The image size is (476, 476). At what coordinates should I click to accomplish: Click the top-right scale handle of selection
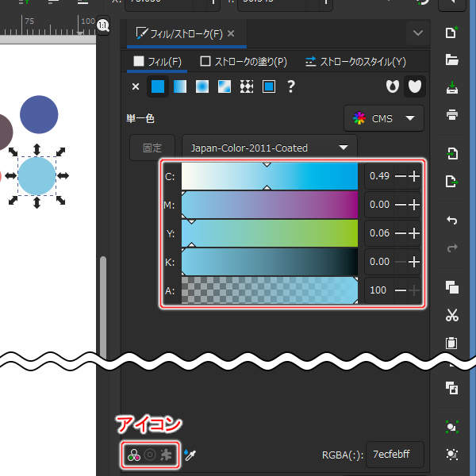coord(61,152)
